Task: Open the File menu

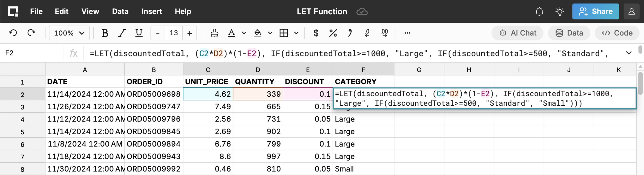Action: click(x=37, y=11)
